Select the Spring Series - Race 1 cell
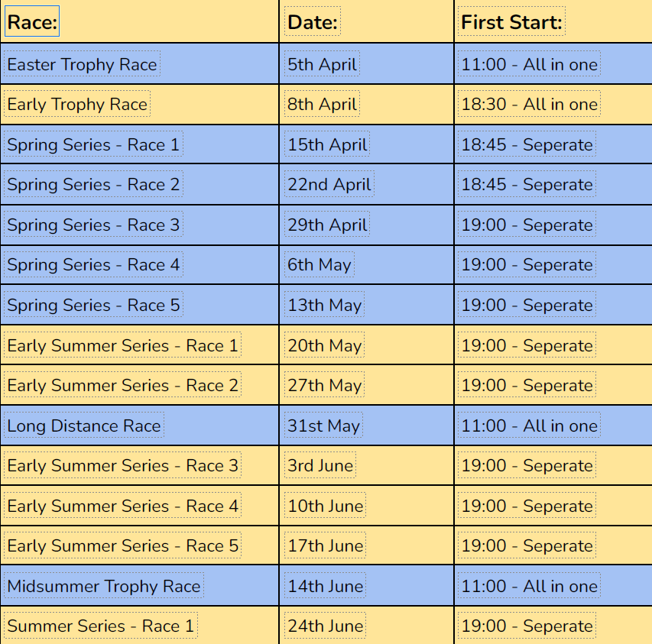The width and height of the screenshot is (652, 644). coord(93,144)
